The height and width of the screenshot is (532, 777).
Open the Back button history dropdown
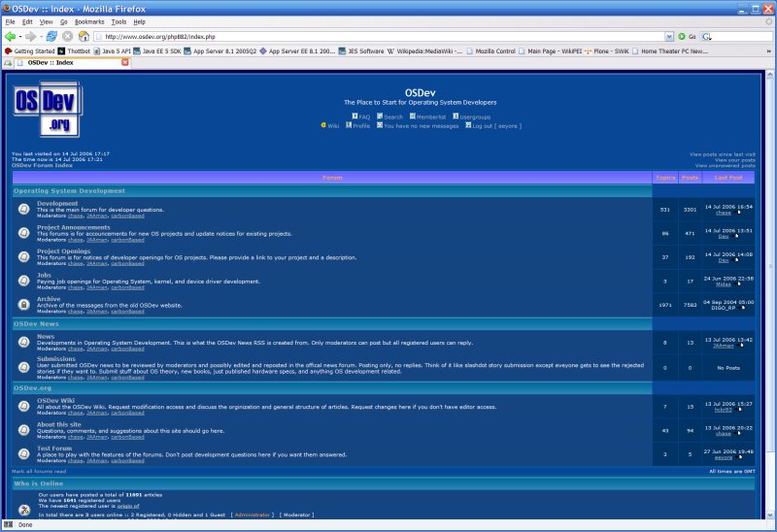(x=19, y=37)
